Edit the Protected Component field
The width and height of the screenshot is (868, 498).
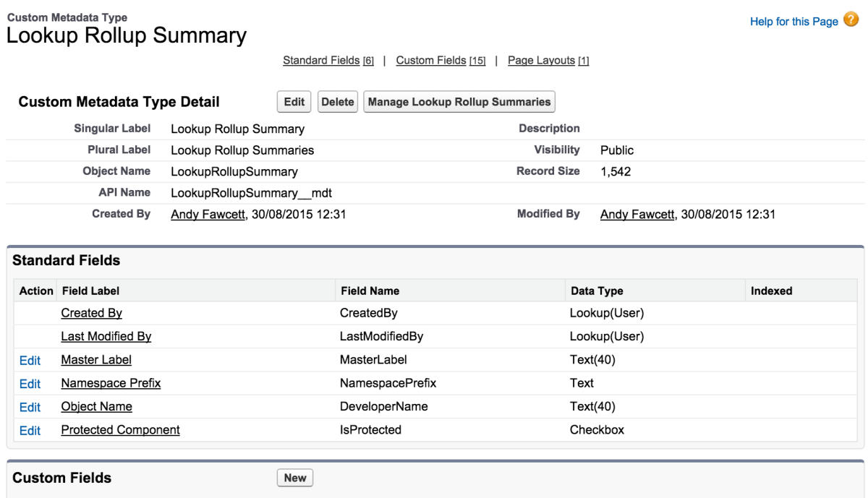click(x=30, y=430)
